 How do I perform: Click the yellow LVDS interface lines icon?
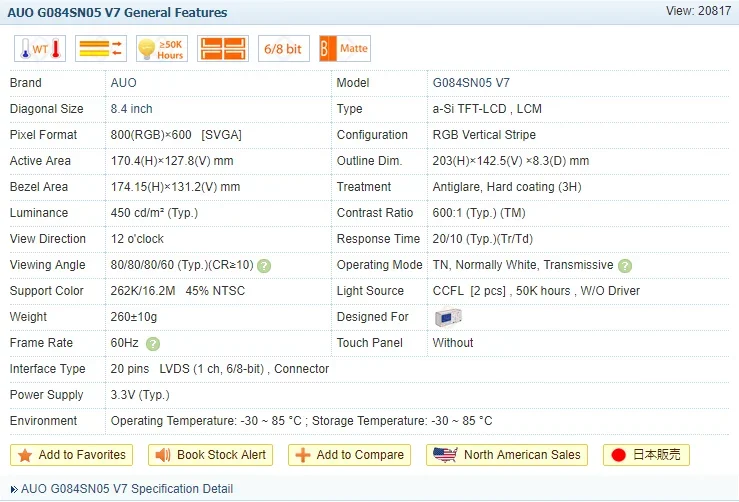point(101,49)
